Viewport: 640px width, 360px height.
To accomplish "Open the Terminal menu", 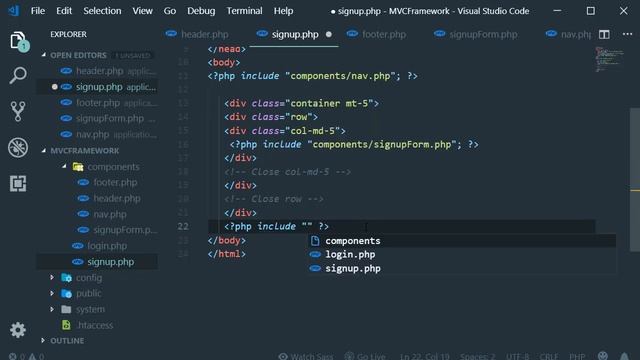I will click(244, 11).
